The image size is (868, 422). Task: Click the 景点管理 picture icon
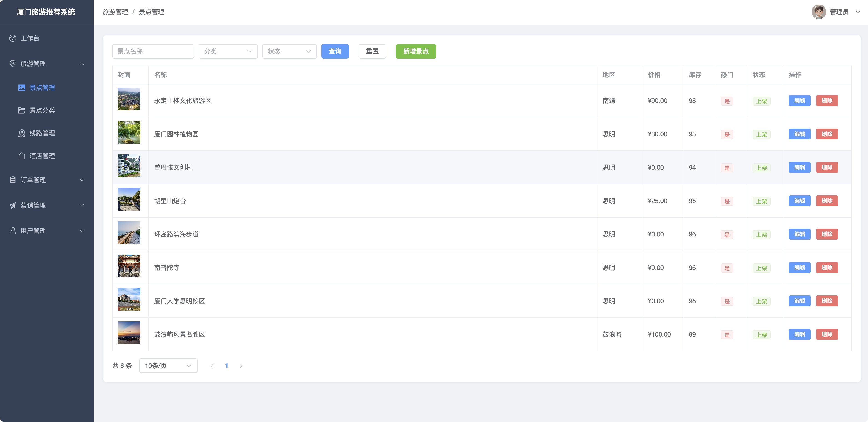22,88
